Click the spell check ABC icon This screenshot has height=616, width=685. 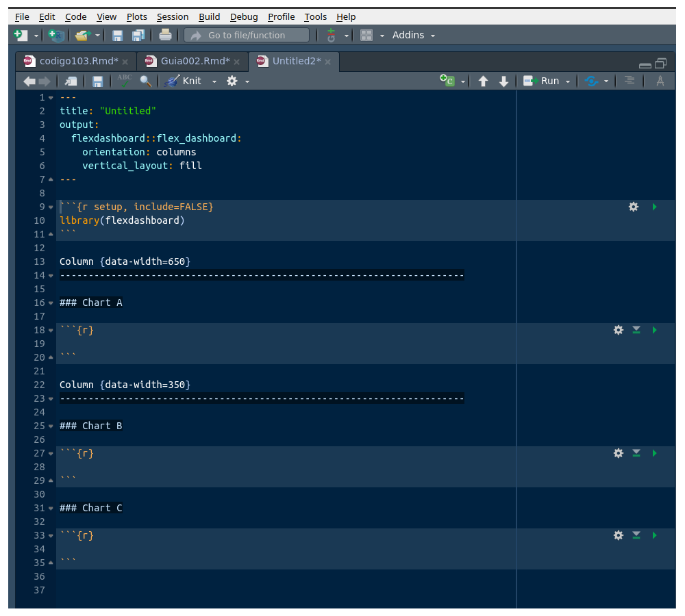[124, 81]
